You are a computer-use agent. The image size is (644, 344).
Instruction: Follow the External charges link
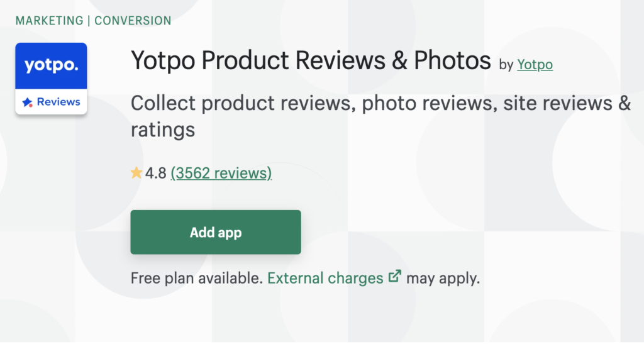coord(325,278)
